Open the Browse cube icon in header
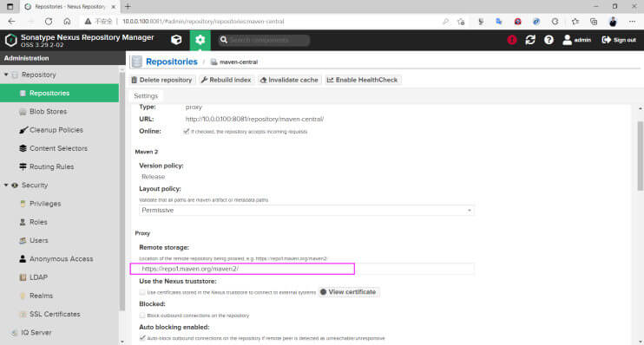The height and width of the screenshot is (345, 644). click(176, 40)
